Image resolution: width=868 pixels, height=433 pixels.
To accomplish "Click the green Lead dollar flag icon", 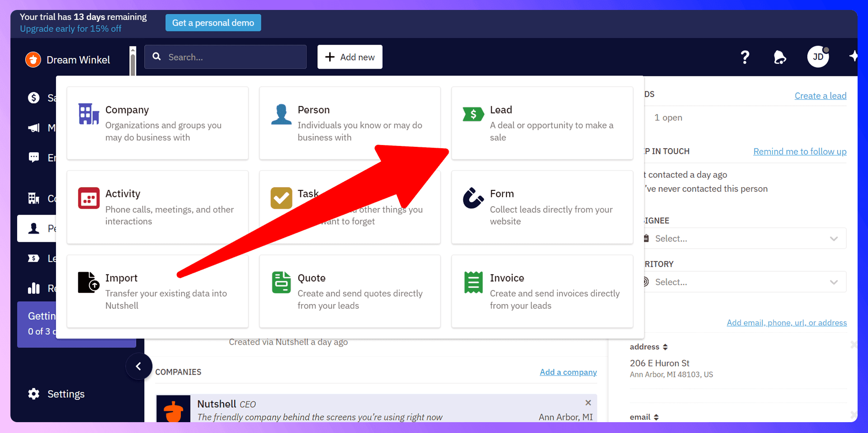I will pos(473,114).
